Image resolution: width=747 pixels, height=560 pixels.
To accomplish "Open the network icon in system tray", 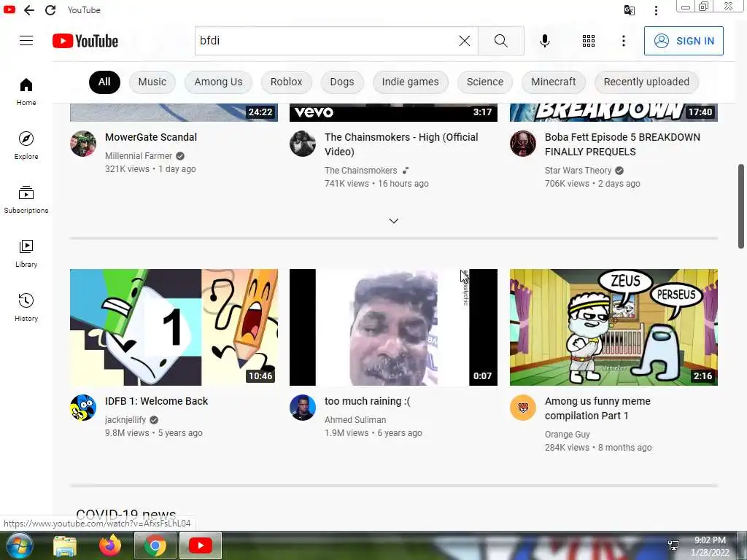I will [673, 545].
